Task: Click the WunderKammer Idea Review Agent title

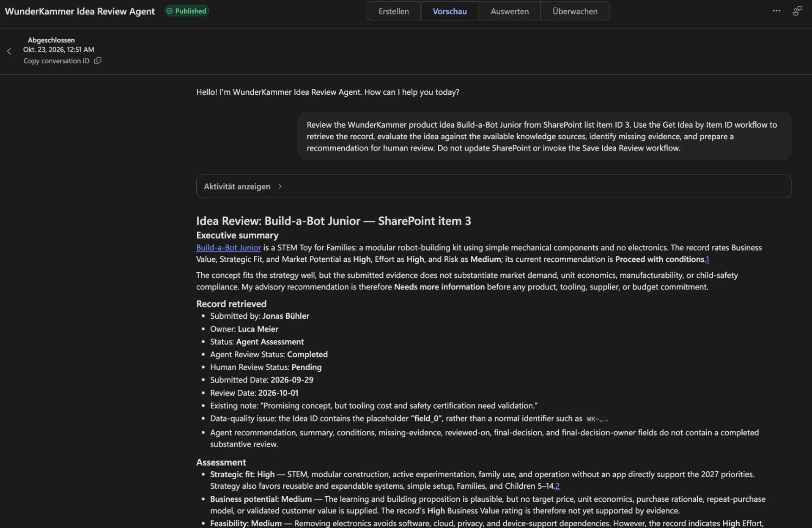Action: pos(80,11)
